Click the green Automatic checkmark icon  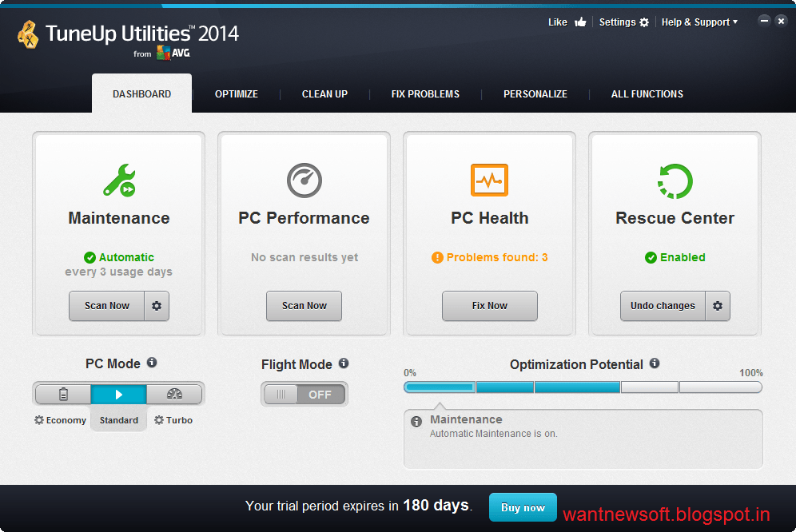[90, 257]
